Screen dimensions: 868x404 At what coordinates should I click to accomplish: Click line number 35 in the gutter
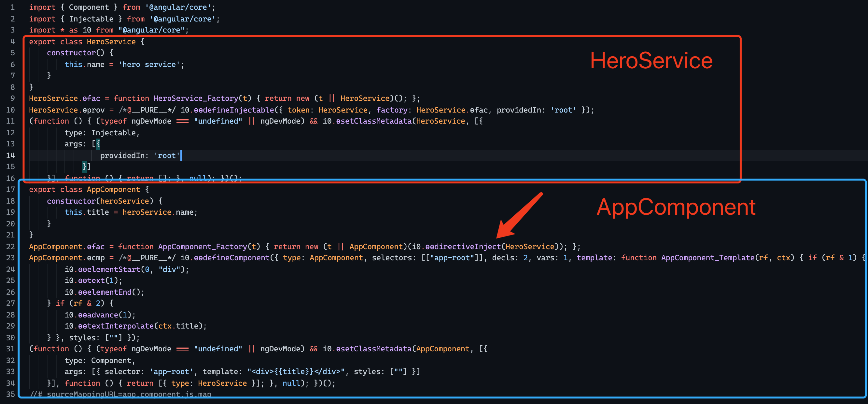tap(10, 394)
